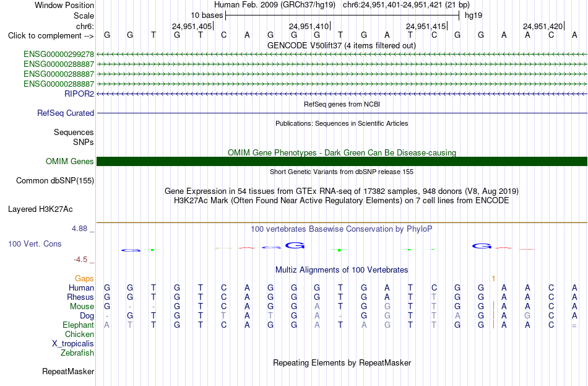
Task: Click the 'Human Feb. 2009 (GRCh37/hg19)' assembly text
Action: pos(275,5)
